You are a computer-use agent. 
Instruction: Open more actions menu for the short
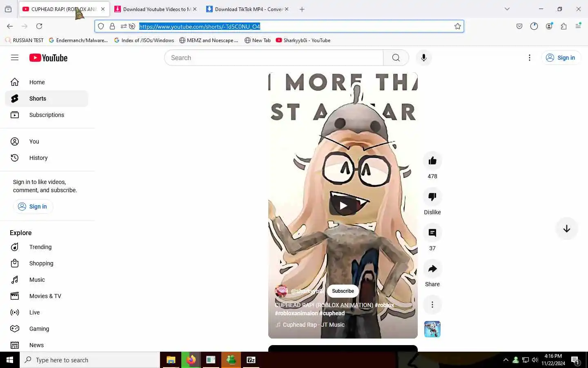(432, 305)
